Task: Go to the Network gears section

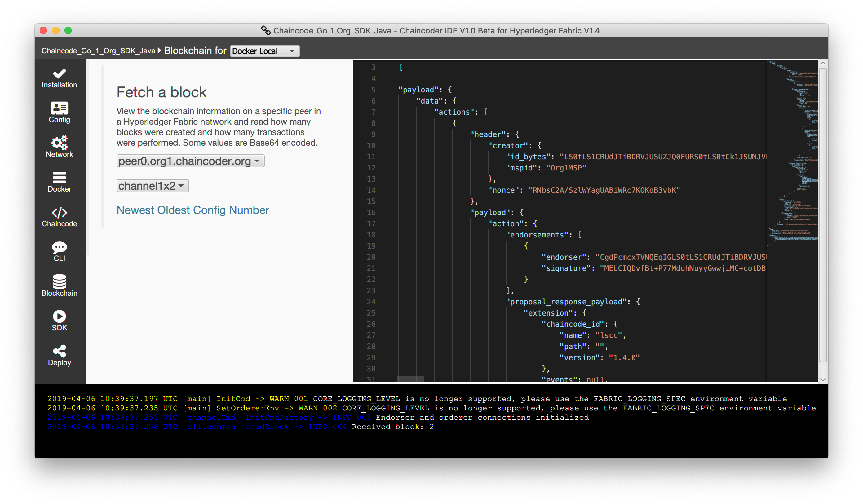Action: 59,147
